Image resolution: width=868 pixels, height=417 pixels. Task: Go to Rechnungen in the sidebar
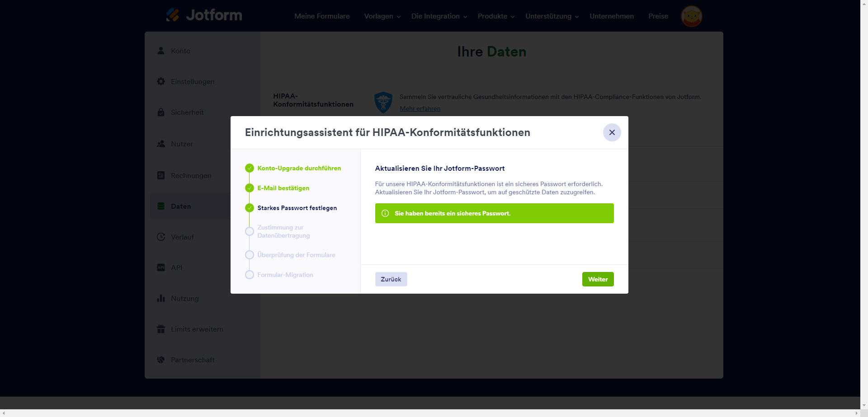190,175
